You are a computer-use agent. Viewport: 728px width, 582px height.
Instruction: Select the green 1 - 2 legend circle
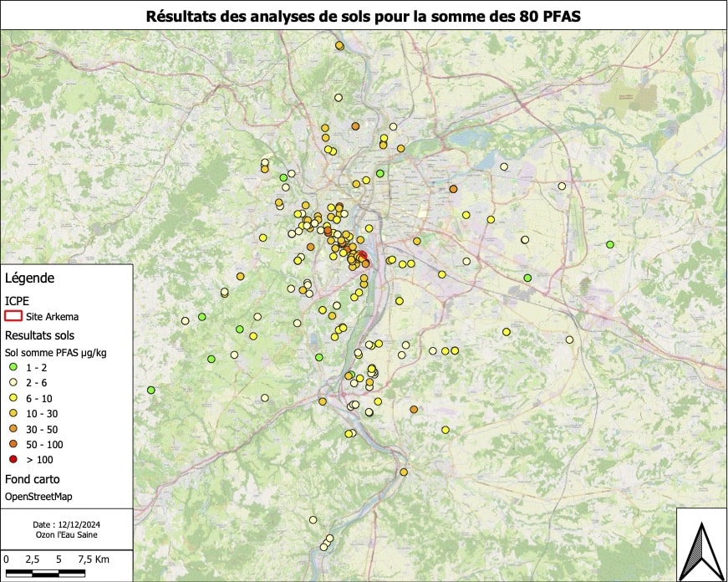pos(13,368)
